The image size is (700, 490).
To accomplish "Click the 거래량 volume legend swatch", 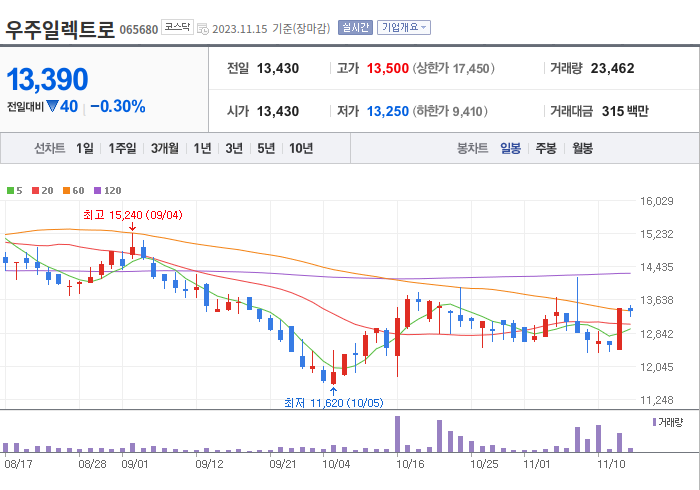I will (x=654, y=422).
